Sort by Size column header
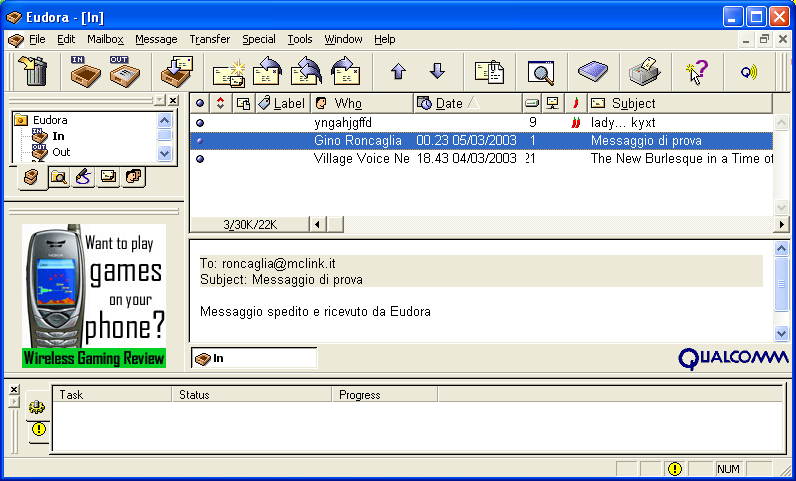 [532, 103]
